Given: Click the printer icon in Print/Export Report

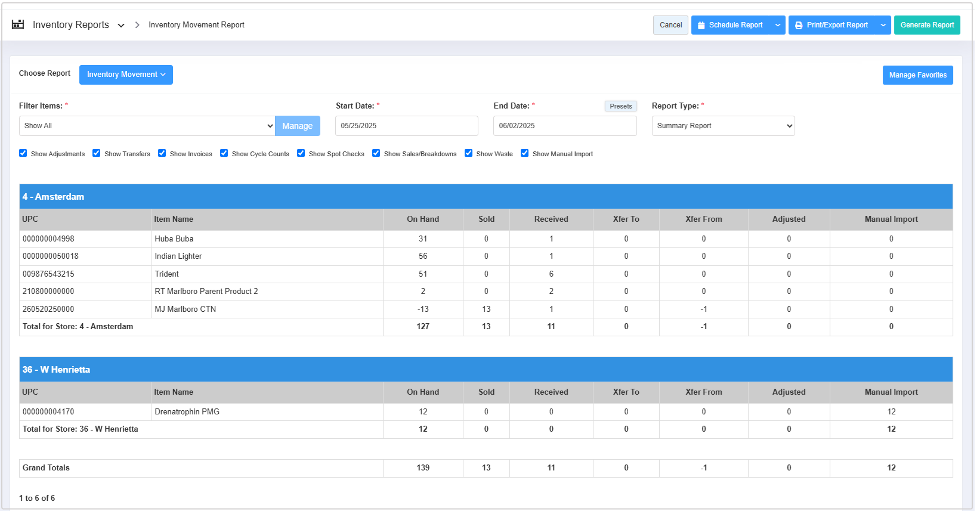Looking at the screenshot, I should pos(799,25).
